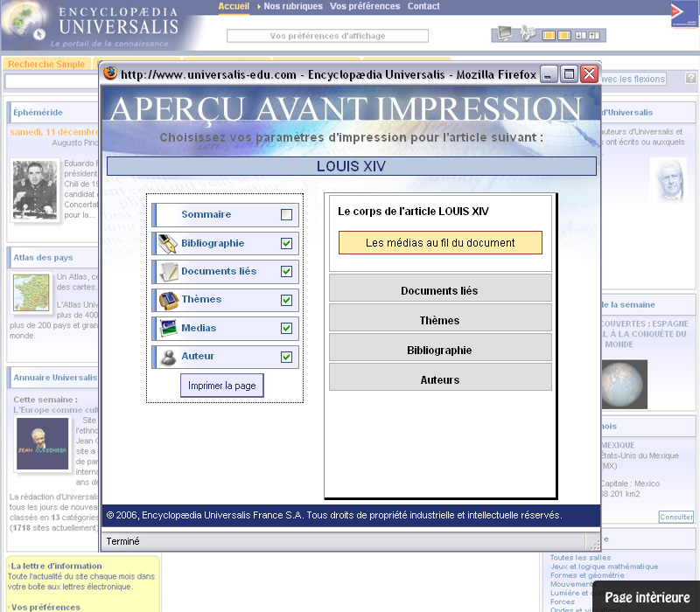The height and width of the screenshot is (612, 700).
Task: Click the Le corps de l'article heading
Action: pyautogui.click(x=413, y=211)
